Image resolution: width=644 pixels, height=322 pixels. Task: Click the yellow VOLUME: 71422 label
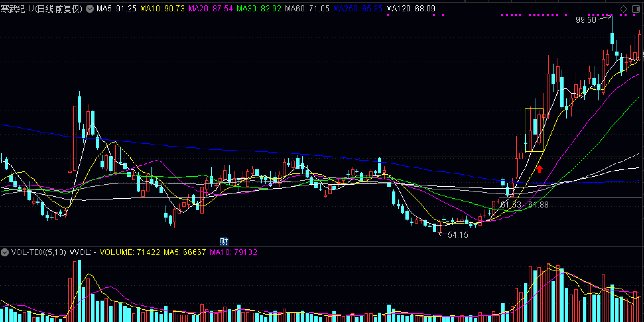coord(130,252)
